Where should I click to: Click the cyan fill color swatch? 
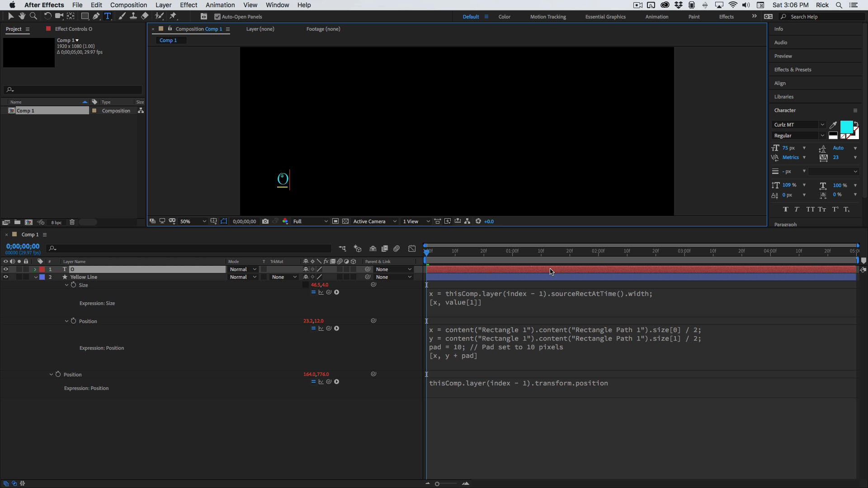[x=846, y=127]
